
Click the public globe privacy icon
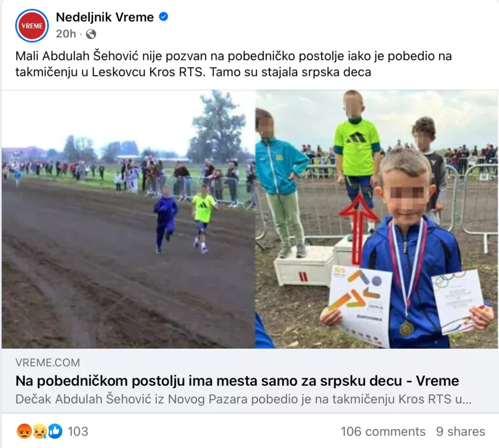tap(91, 34)
